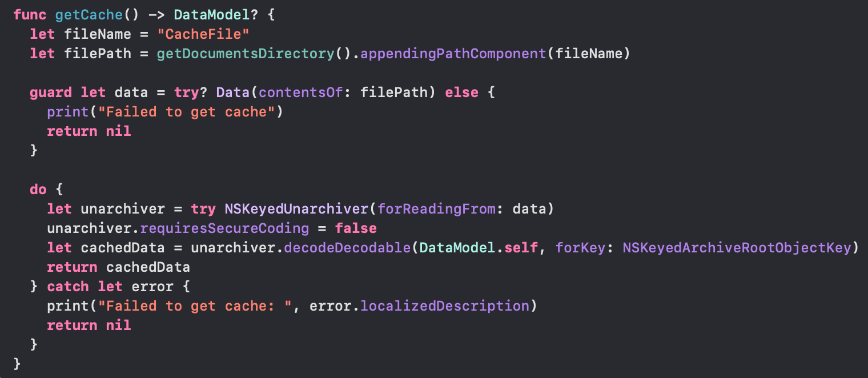Click the first return nil statement

click(x=89, y=131)
